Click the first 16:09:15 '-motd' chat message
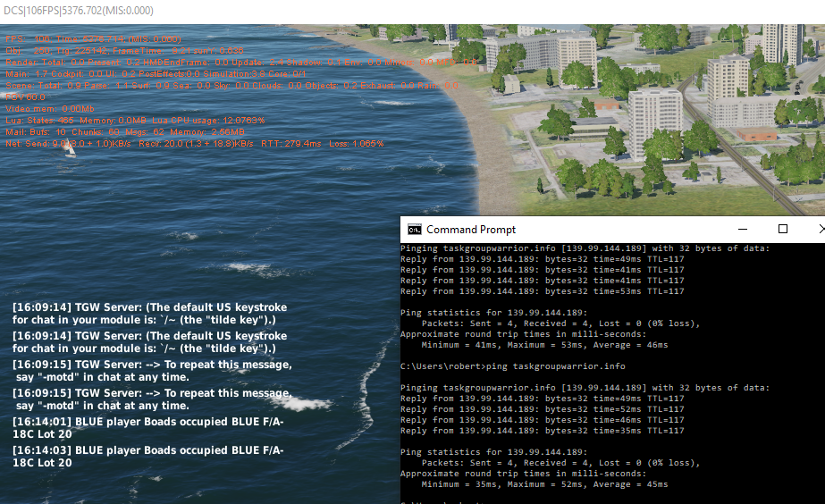825x504 pixels. pos(152,370)
